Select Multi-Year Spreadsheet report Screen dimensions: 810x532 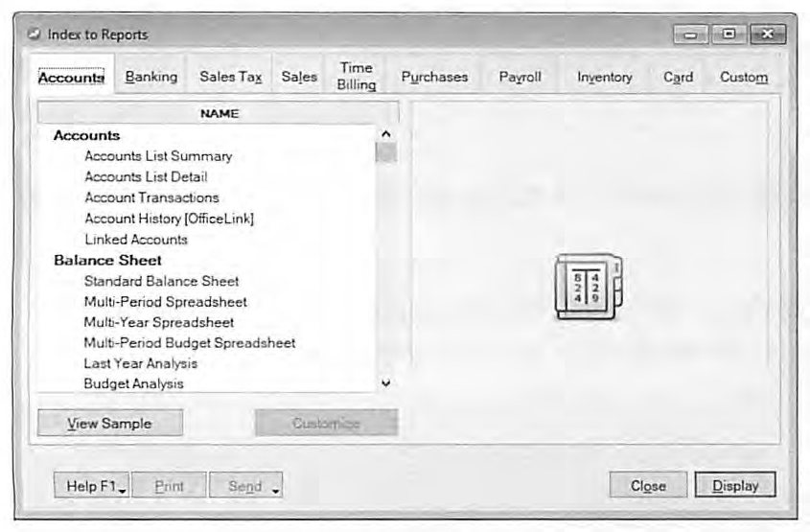[x=158, y=322]
